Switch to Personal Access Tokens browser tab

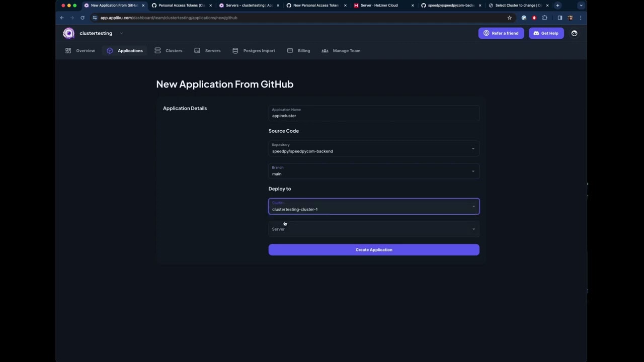(x=181, y=6)
